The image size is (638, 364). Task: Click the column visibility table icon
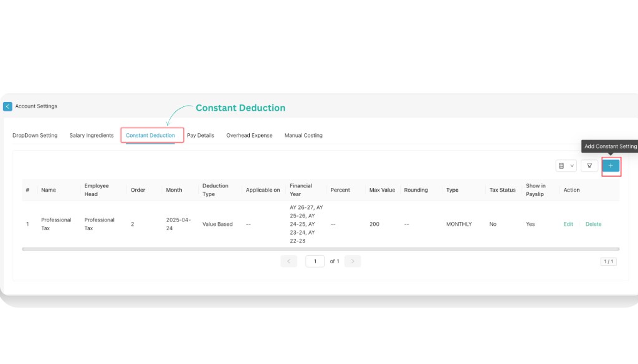pyautogui.click(x=563, y=166)
